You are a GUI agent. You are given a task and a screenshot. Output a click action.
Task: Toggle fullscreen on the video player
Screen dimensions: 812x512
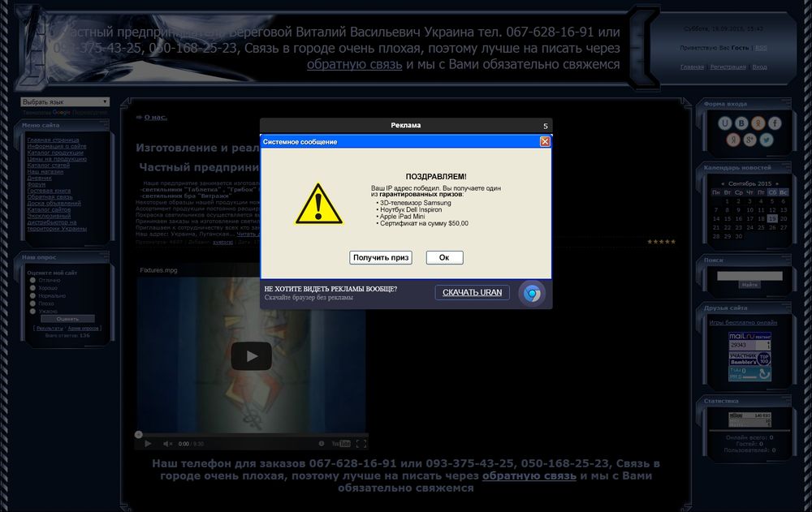click(361, 444)
